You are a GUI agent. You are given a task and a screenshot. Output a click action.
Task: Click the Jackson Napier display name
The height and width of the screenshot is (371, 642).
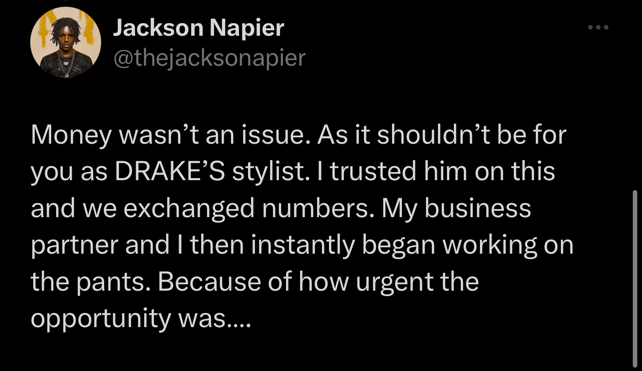tap(198, 28)
